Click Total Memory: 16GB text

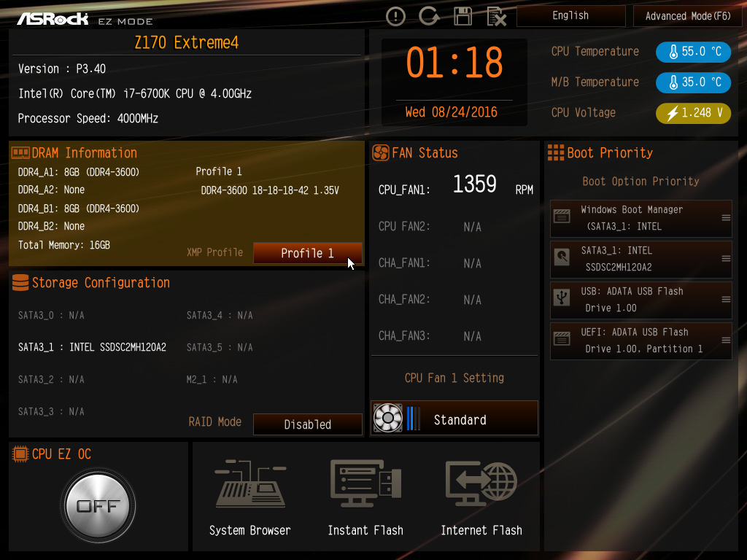coord(64,245)
